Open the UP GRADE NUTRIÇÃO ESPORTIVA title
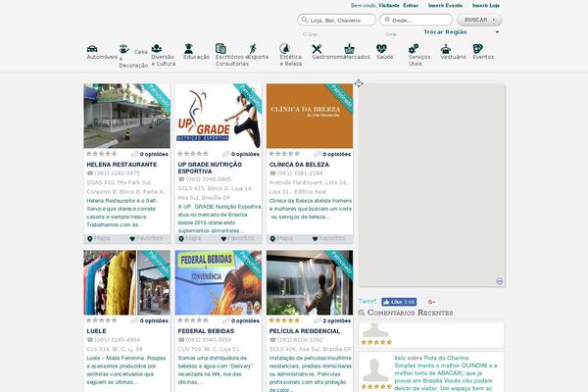Viewport: 588px width, 392px height. click(210, 168)
